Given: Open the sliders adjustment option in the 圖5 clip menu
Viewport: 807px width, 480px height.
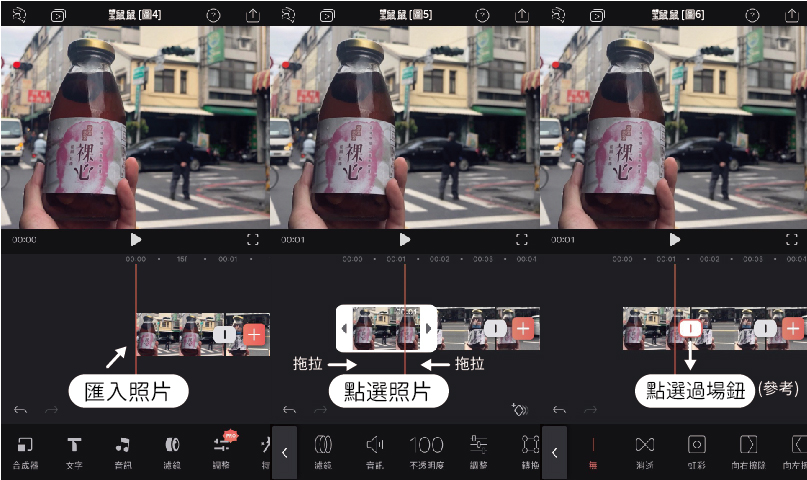Looking at the screenshot, I should [479, 452].
